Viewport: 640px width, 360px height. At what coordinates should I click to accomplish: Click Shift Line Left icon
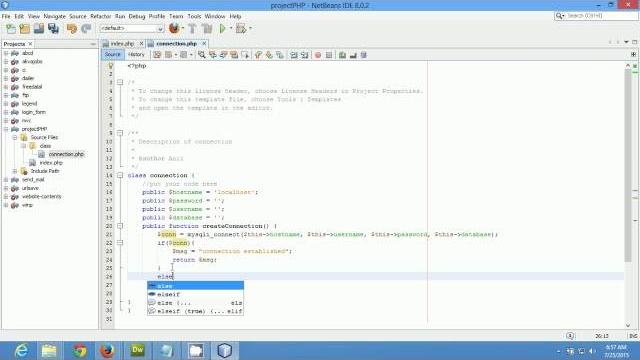point(294,55)
